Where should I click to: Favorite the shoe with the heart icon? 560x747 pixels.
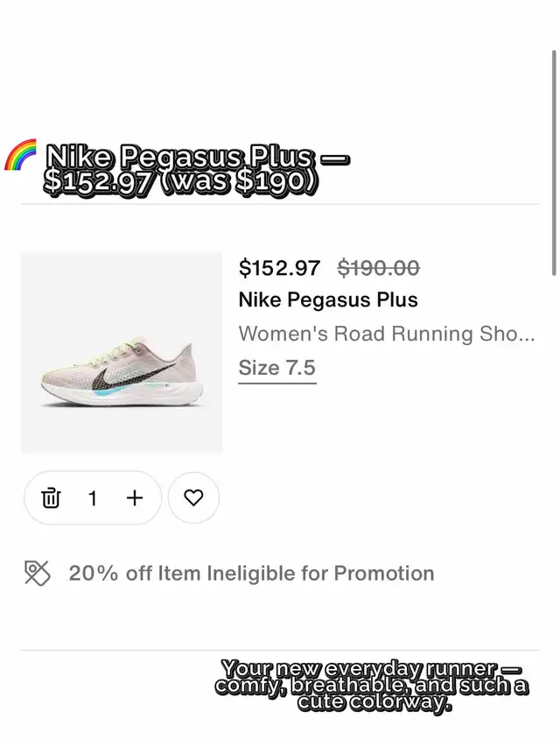click(193, 498)
